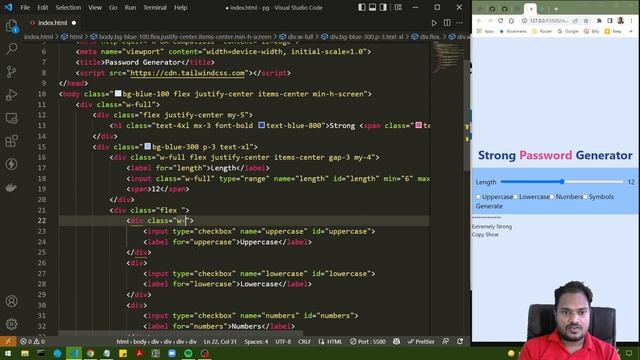Toggle primary side bar layout icon
Viewport: 640px width, 360px height.
(362, 7)
